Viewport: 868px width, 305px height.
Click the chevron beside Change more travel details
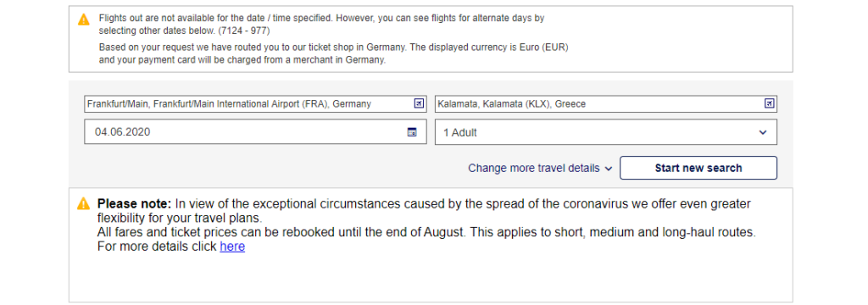[x=609, y=169]
